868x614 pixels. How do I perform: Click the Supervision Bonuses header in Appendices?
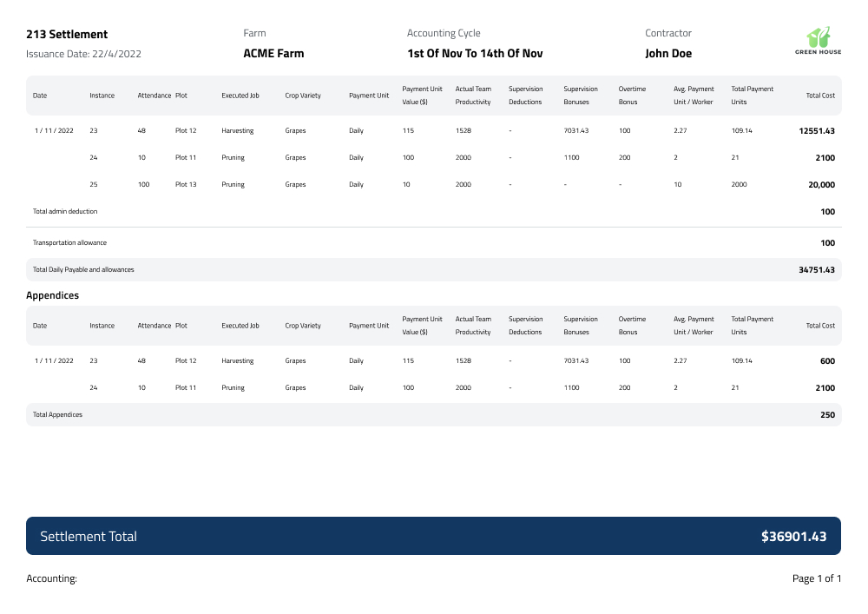pos(581,326)
